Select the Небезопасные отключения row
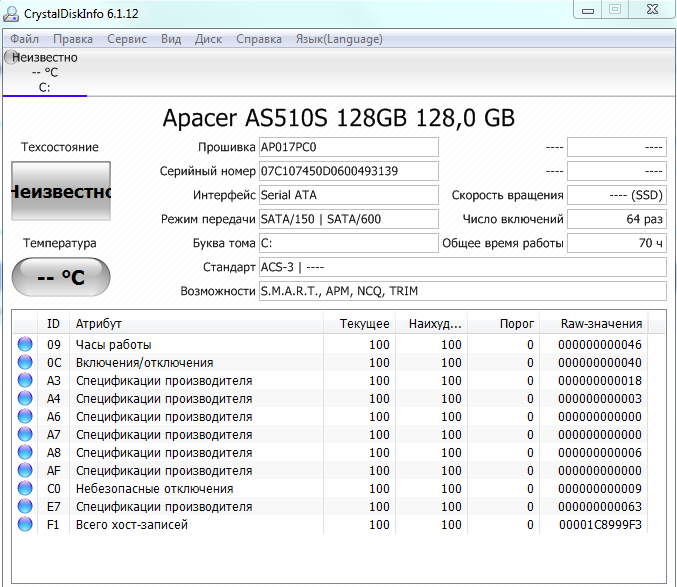The image size is (677, 587). click(x=330, y=488)
